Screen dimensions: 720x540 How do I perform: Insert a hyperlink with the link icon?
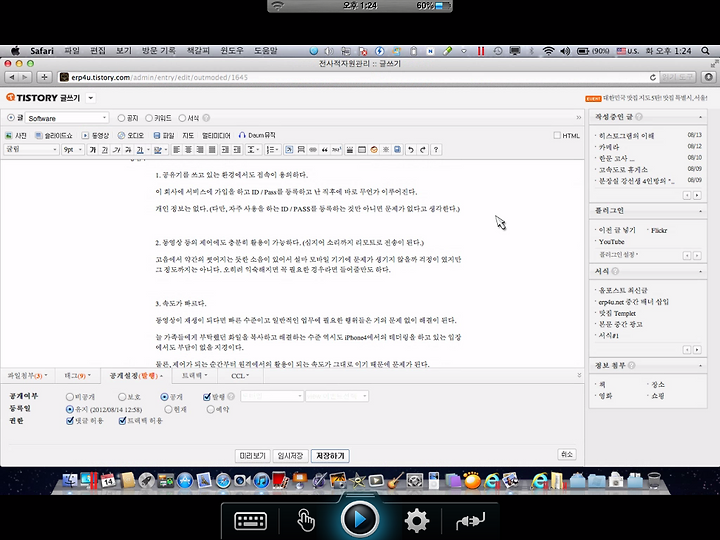(313, 150)
